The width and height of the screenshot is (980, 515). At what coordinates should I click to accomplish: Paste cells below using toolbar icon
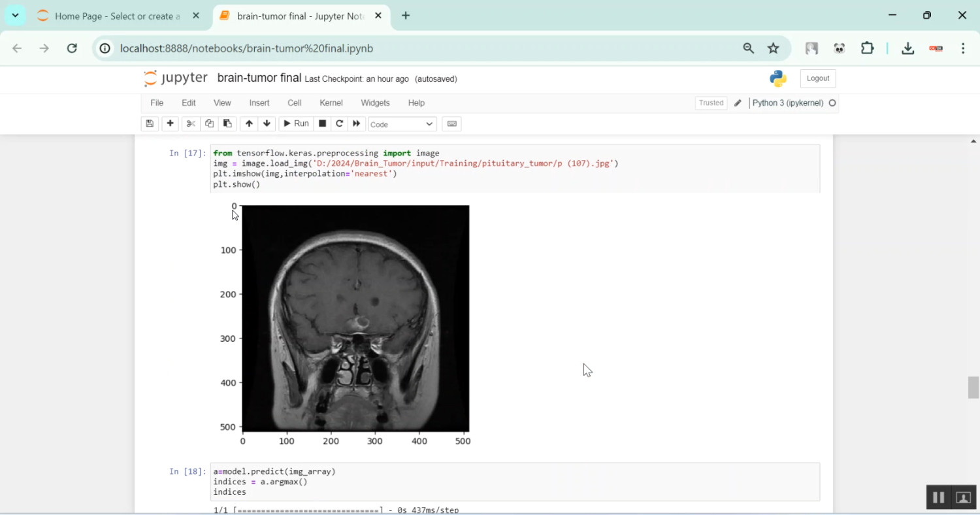227,124
